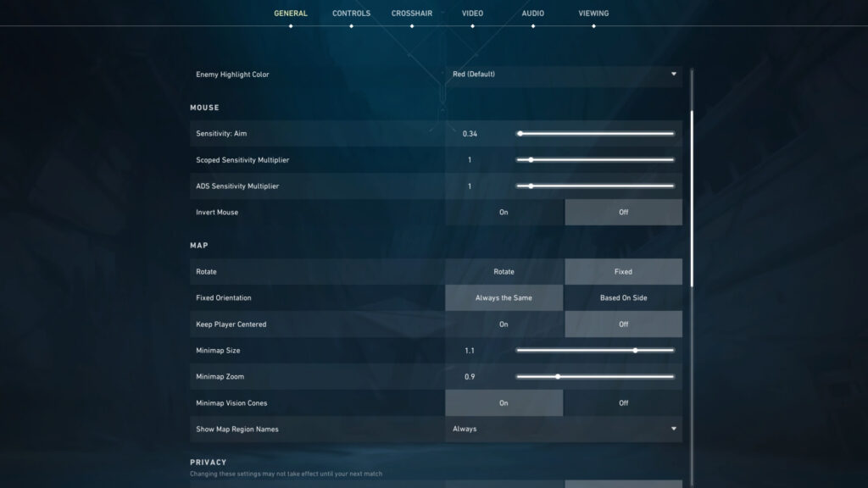Viewport: 868px width, 488px height.
Task: Turn on Keep Player Centered
Action: pos(504,324)
